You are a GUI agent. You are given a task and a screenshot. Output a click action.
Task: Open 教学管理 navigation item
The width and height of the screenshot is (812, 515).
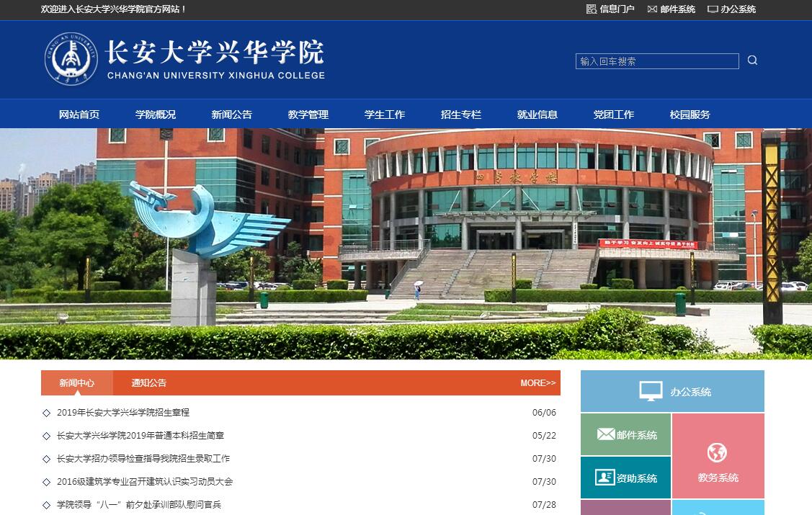308,115
